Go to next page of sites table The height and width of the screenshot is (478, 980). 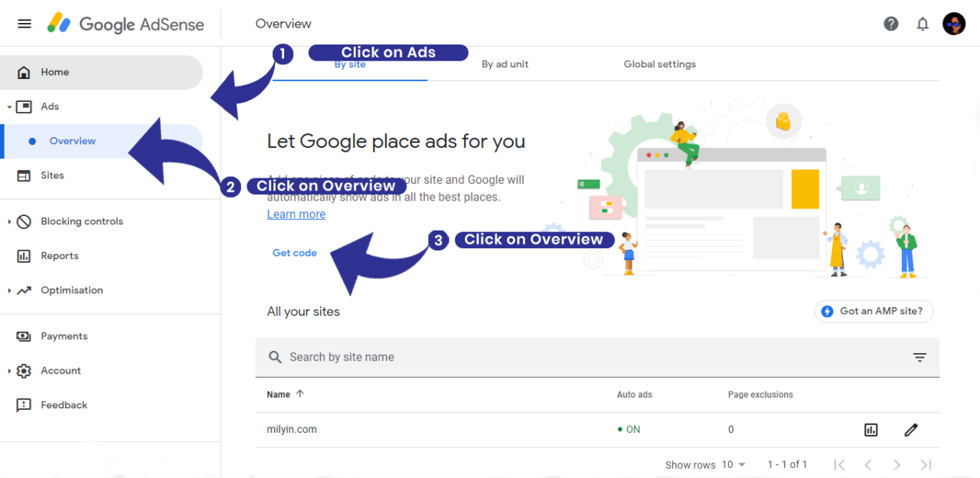pyautogui.click(x=897, y=465)
